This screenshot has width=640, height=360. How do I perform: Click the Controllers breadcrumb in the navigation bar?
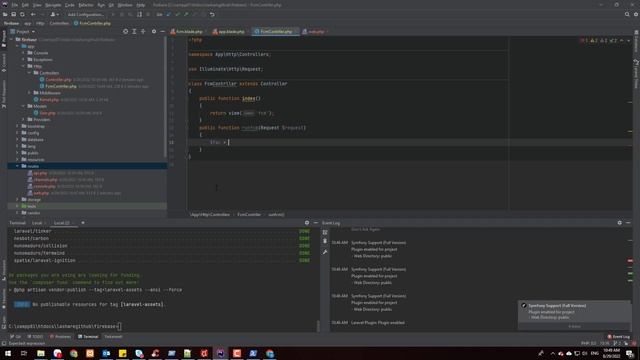pyautogui.click(x=59, y=23)
